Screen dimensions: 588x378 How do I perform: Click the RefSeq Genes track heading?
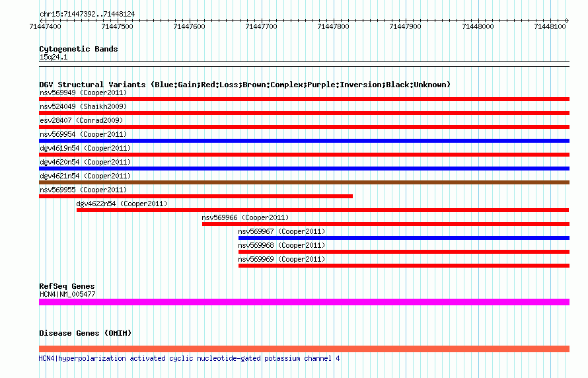coord(67,286)
